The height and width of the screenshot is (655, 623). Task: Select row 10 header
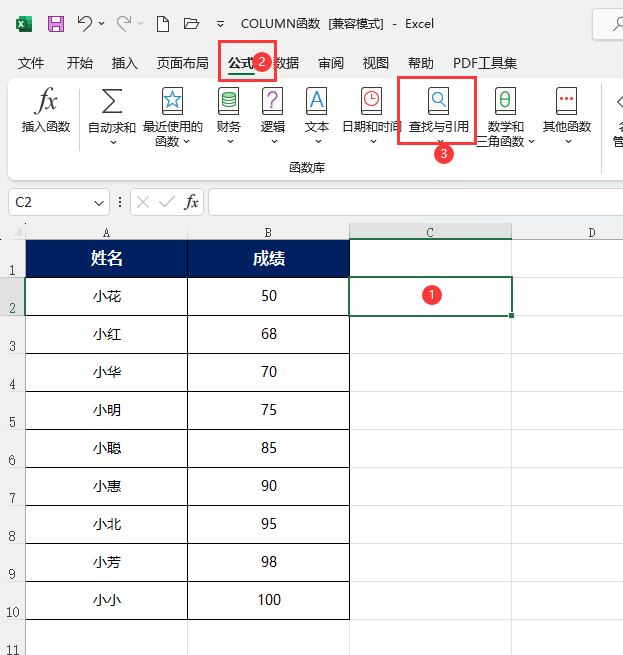pyautogui.click(x=13, y=601)
